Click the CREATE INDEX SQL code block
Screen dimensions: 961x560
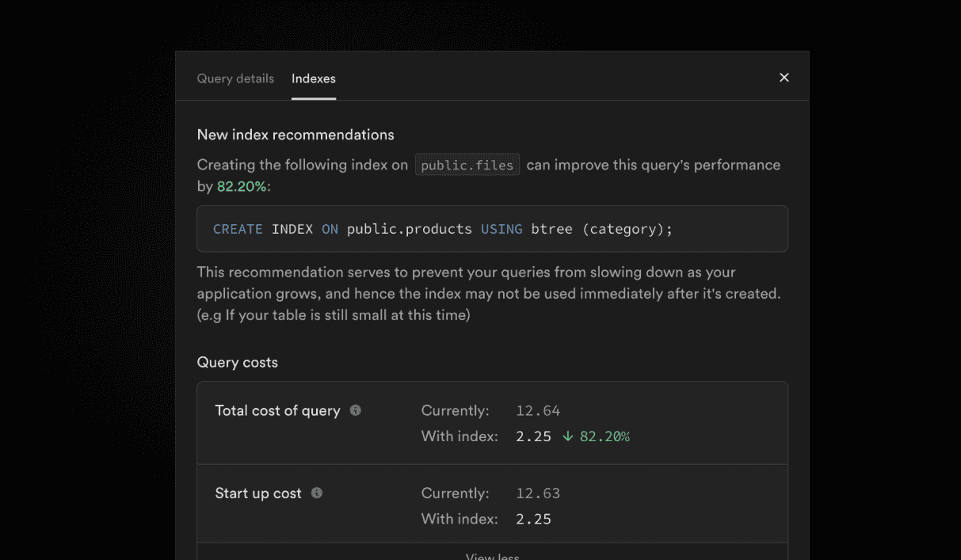point(492,229)
